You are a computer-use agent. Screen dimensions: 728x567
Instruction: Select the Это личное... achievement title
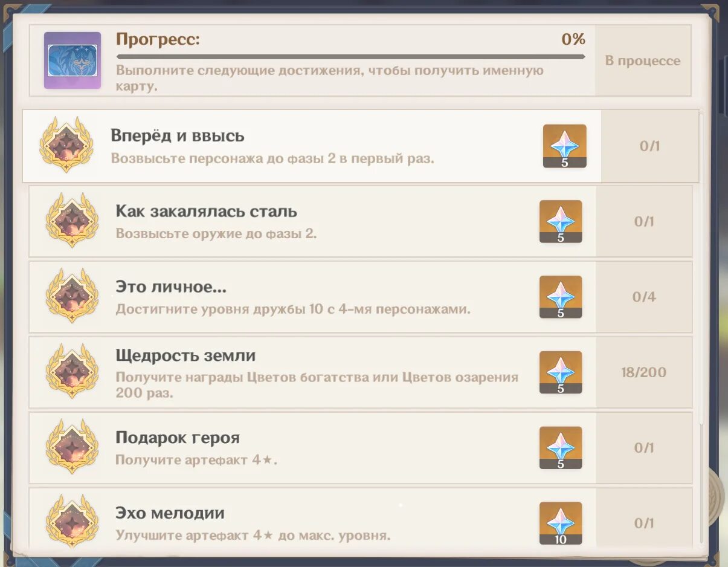coord(171,287)
